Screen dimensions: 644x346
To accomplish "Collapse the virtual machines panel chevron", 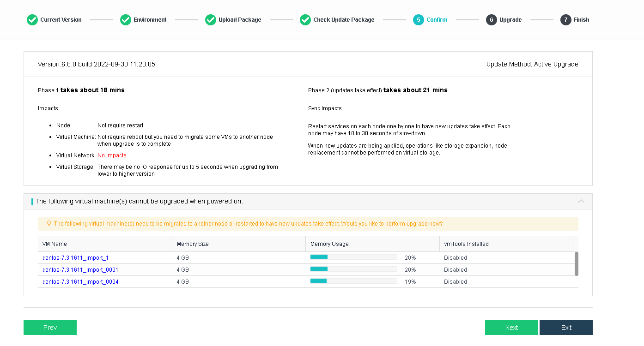I will (581, 201).
